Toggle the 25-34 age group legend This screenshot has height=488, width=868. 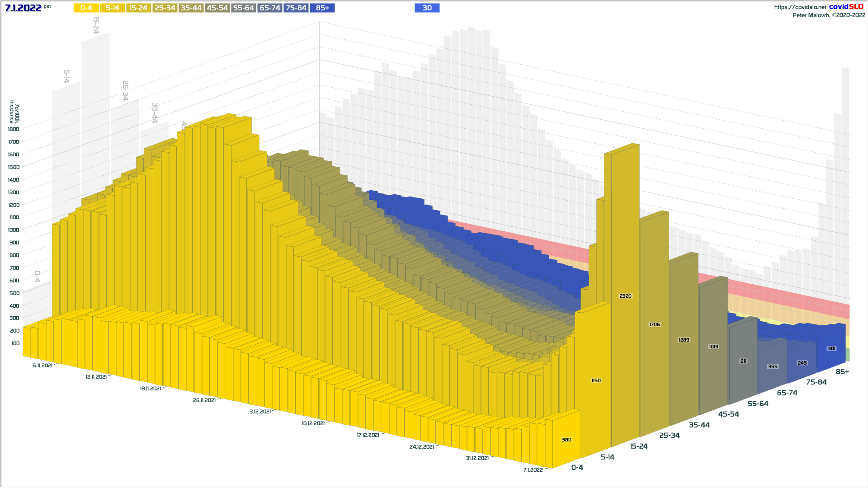165,8
